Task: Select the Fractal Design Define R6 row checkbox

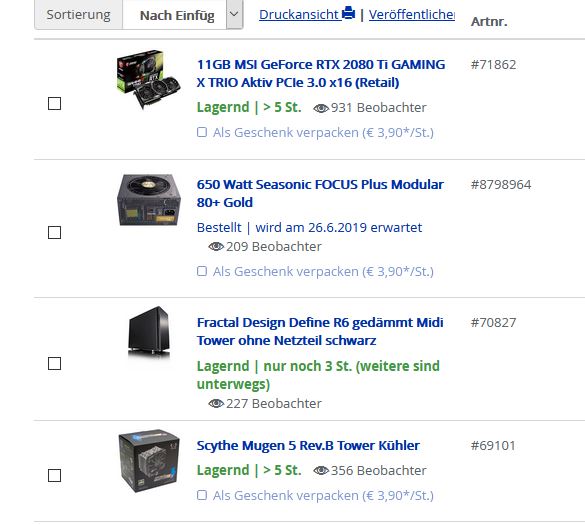Action: [54, 363]
